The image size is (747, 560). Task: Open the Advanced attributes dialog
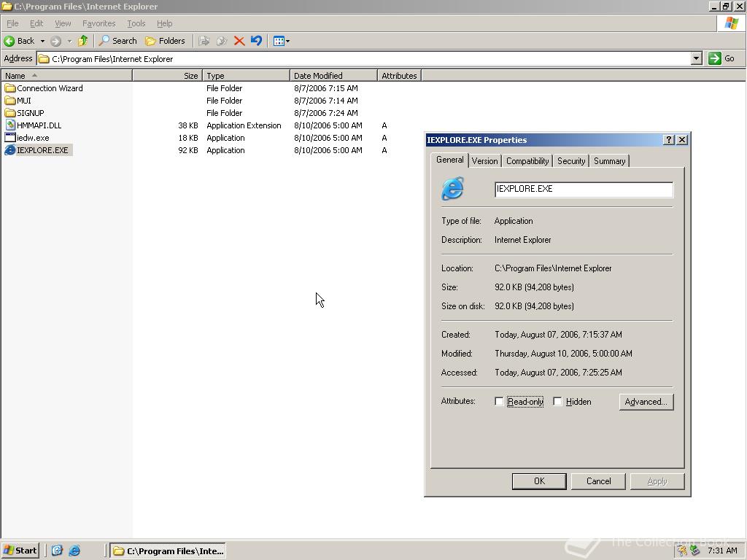[x=646, y=402]
